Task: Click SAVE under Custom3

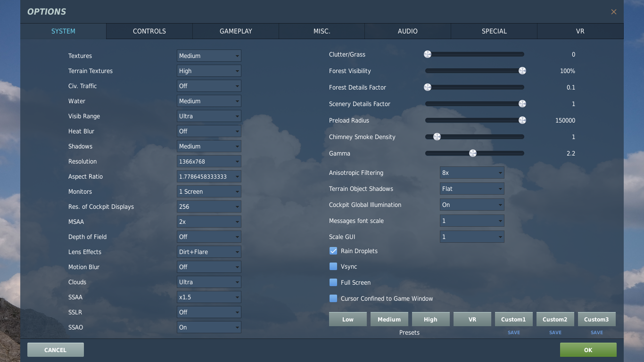Action: pyautogui.click(x=597, y=332)
